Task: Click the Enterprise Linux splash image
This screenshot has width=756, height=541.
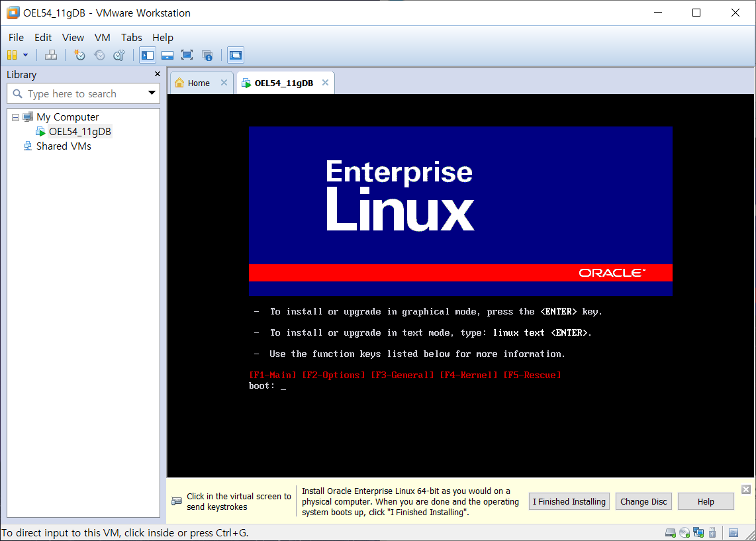Action: click(461, 211)
